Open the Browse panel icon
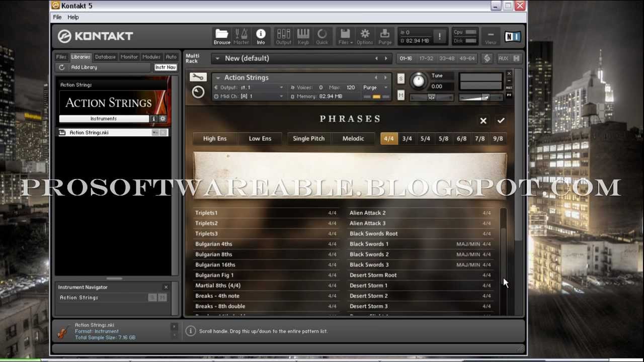 coord(222,36)
